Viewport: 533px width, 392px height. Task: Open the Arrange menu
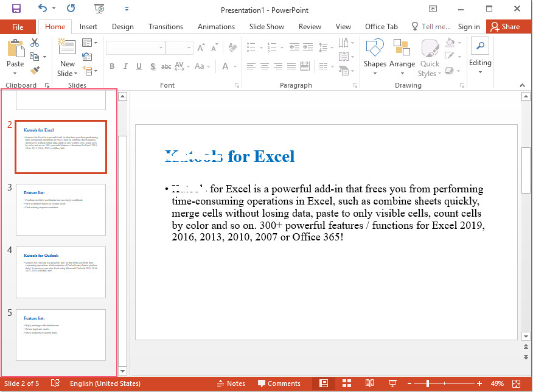pos(402,57)
